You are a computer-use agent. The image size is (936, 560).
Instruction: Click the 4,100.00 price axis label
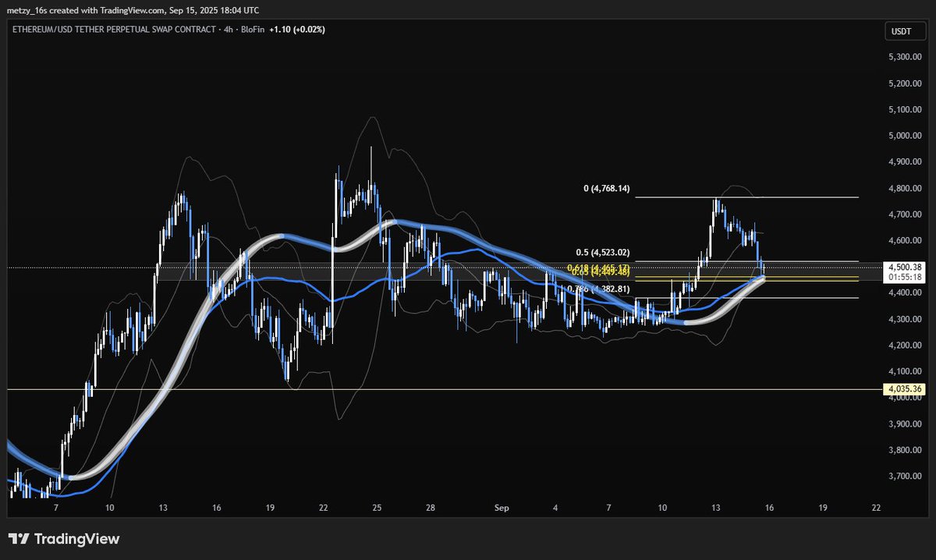click(905, 372)
